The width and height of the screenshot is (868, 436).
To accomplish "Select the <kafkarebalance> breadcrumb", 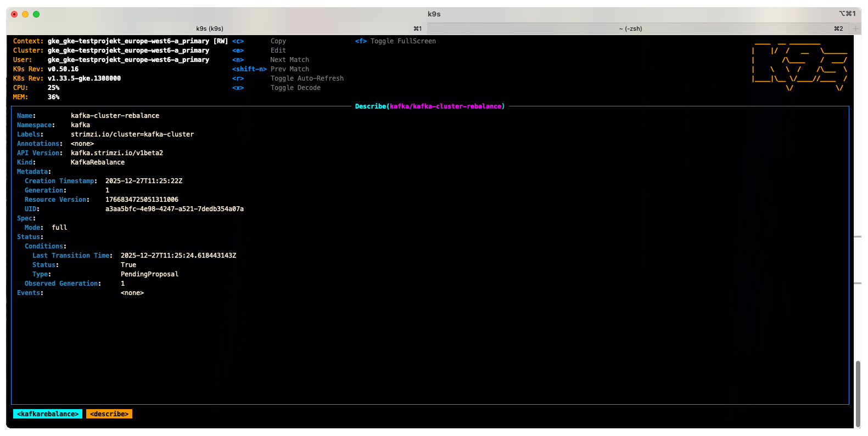I will 48,414.
